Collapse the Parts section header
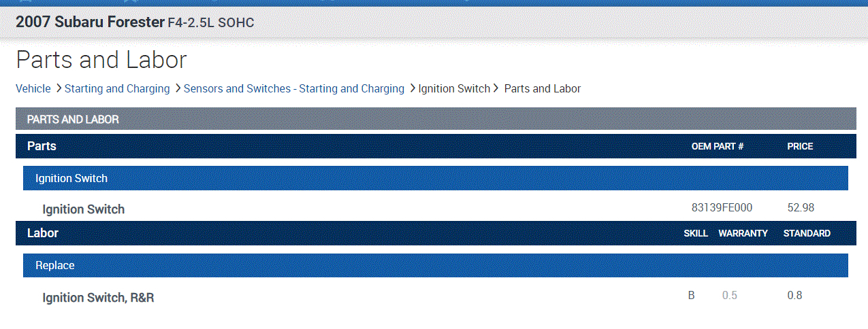 42,146
